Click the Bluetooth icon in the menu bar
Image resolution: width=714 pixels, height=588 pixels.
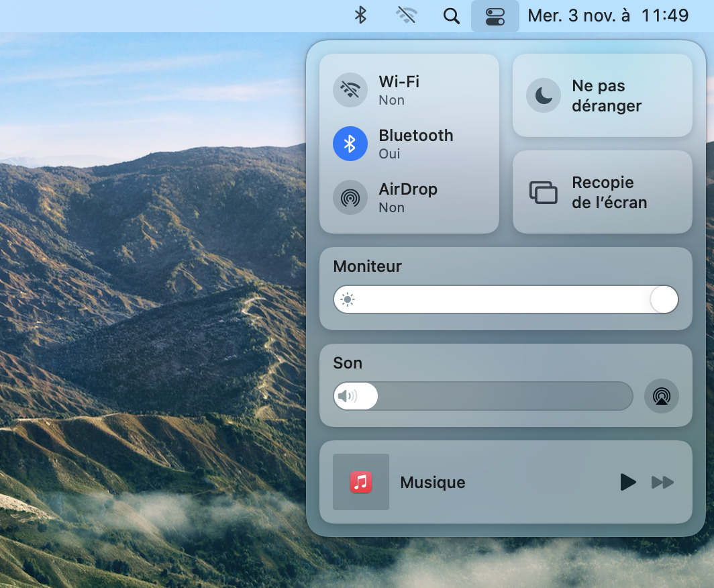pos(360,15)
